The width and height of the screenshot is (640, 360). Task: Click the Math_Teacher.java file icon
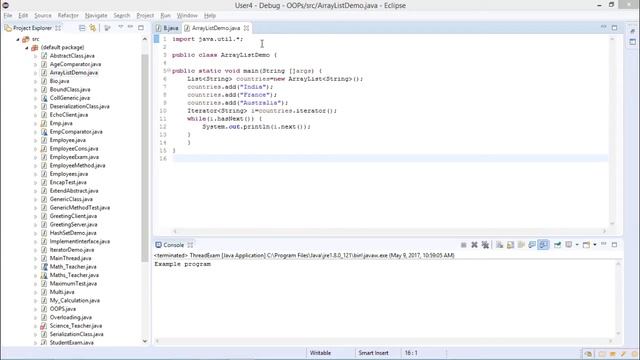click(44, 267)
